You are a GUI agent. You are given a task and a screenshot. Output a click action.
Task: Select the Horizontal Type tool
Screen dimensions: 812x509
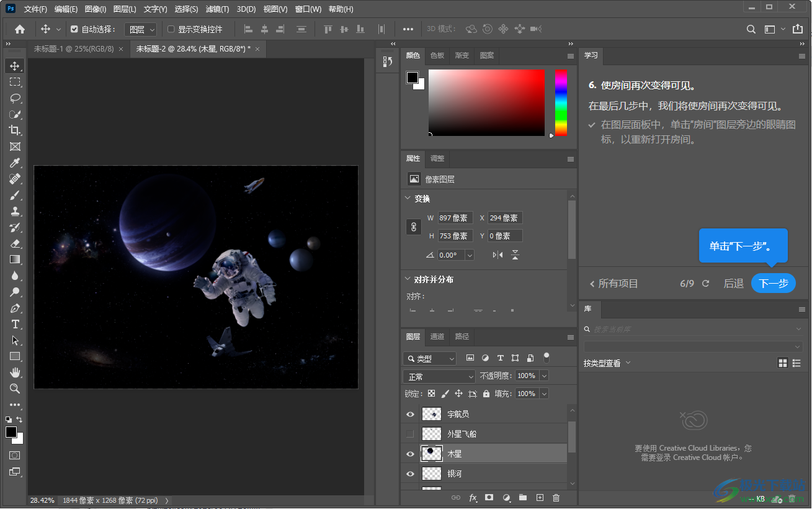click(x=15, y=323)
